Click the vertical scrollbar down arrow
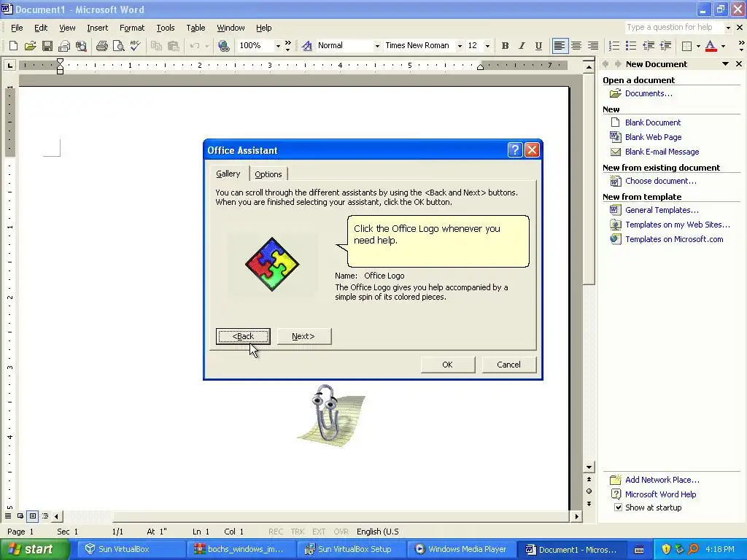 pos(589,467)
